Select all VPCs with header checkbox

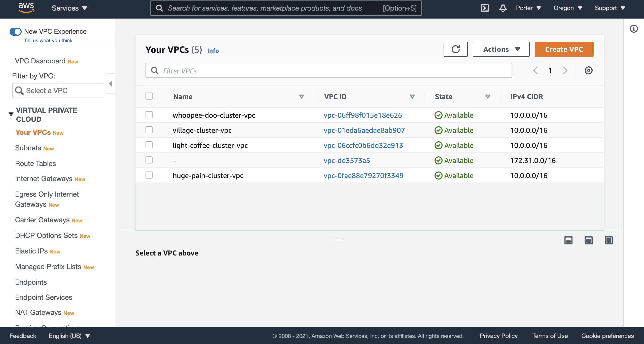point(149,96)
